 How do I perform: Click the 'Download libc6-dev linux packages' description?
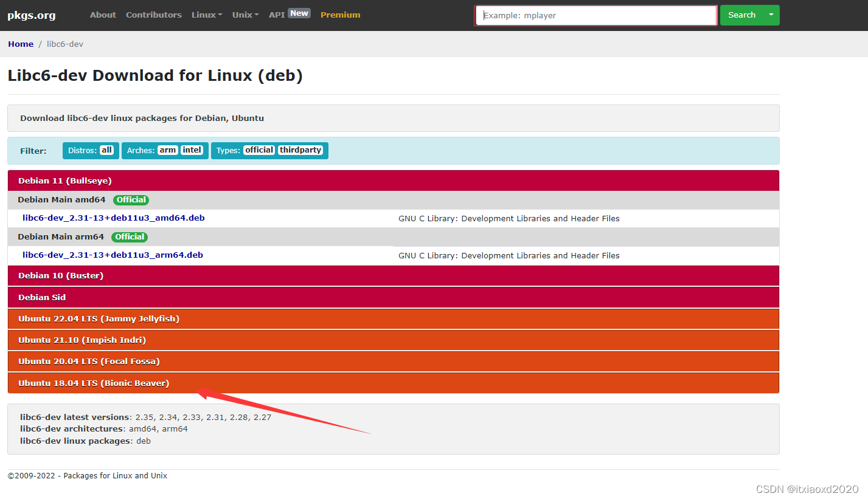[142, 118]
